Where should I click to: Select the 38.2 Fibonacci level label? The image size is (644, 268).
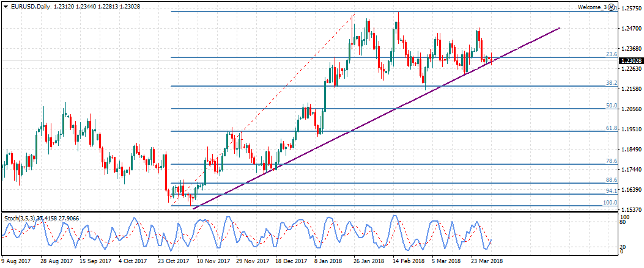(610, 82)
